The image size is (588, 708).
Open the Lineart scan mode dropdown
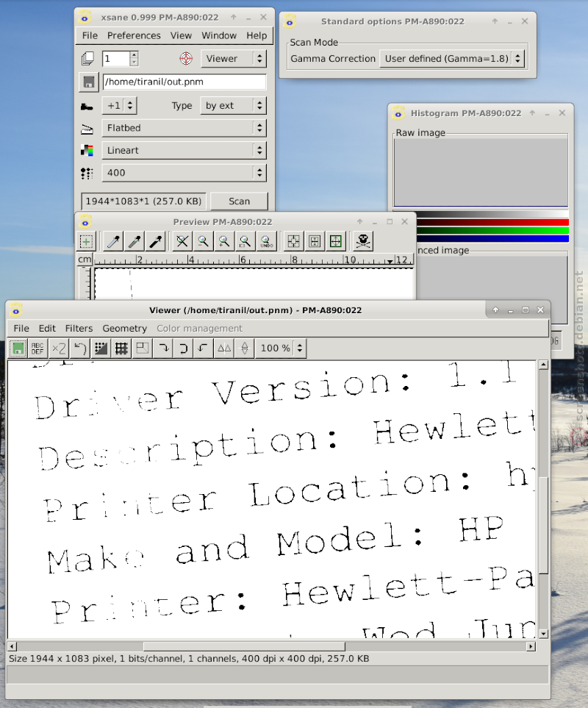coord(184,151)
